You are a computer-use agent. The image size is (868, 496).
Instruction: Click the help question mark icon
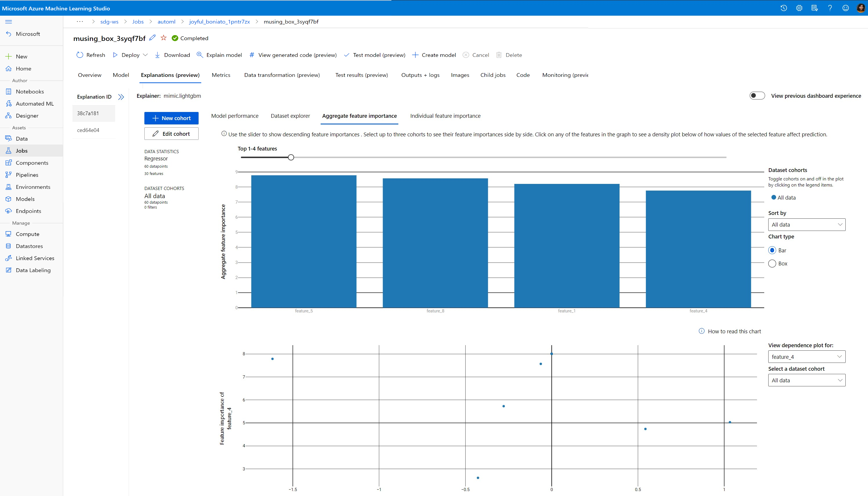830,8
